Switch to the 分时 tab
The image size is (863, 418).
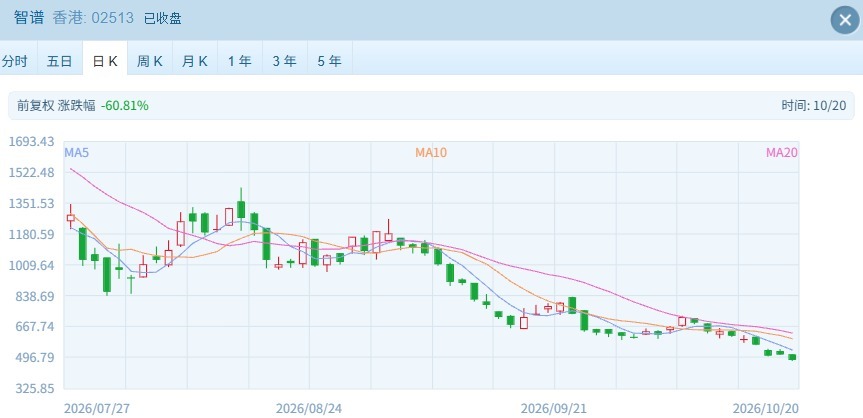click(15, 61)
